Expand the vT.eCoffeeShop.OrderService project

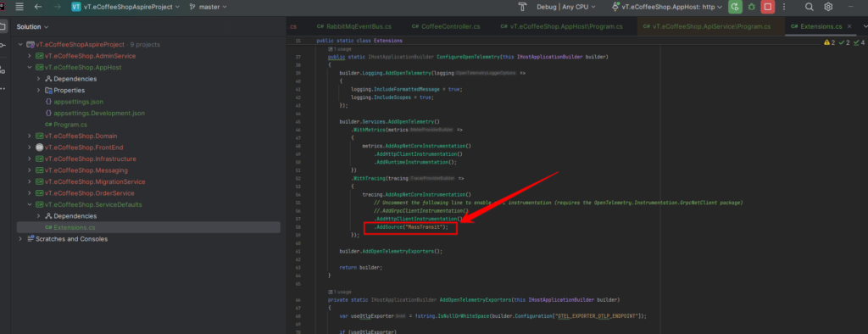[30, 193]
